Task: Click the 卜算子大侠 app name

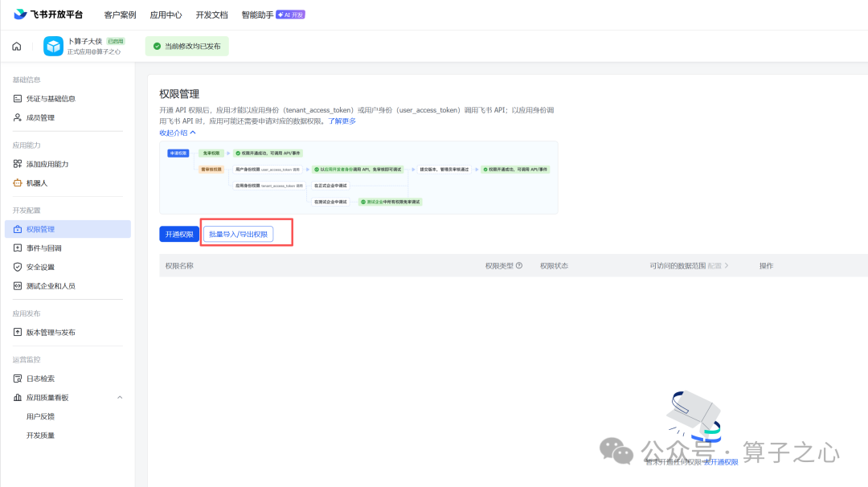Action: [x=84, y=42]
